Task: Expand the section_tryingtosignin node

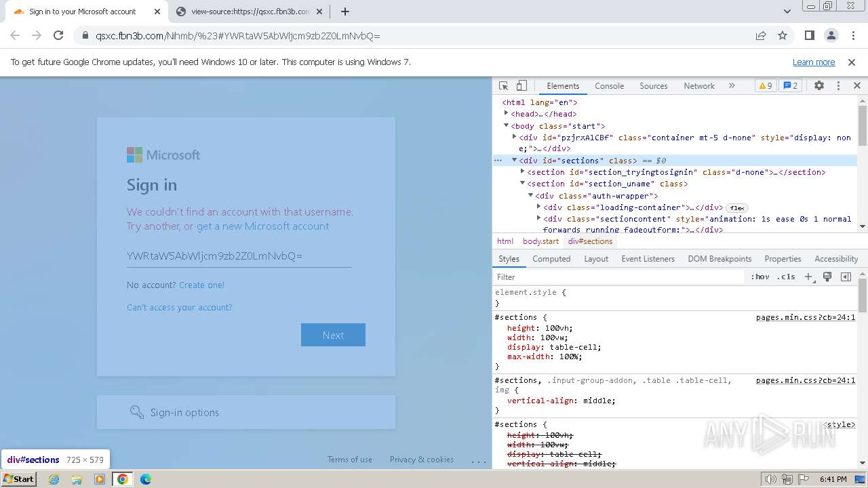Action: 522,171
